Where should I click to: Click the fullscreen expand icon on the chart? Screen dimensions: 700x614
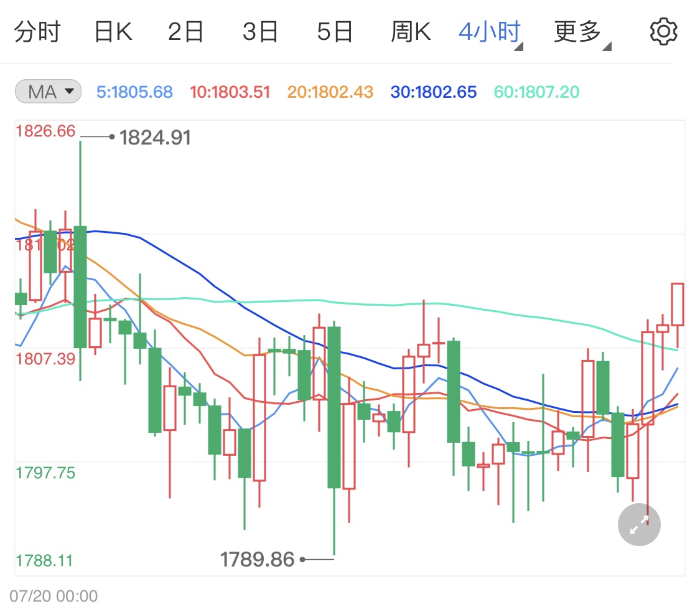pos(639,525)
